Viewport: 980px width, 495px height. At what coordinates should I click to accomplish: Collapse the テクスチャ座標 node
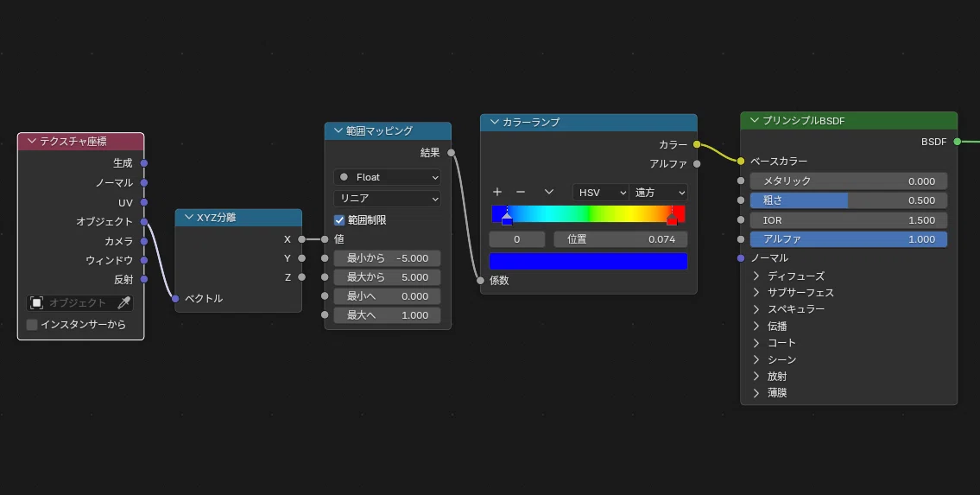tap(32, 142)
